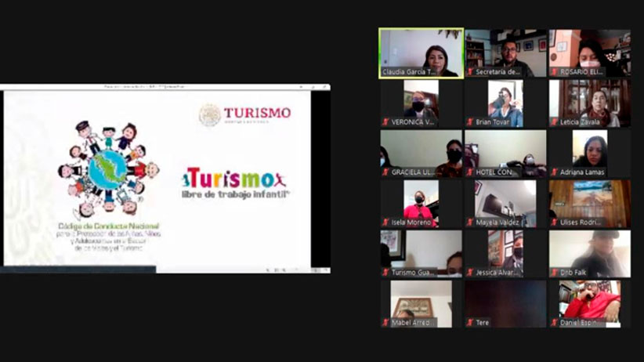Click muted mic icon on Tere's tile

pyautogui.click(x=470, y=322)
